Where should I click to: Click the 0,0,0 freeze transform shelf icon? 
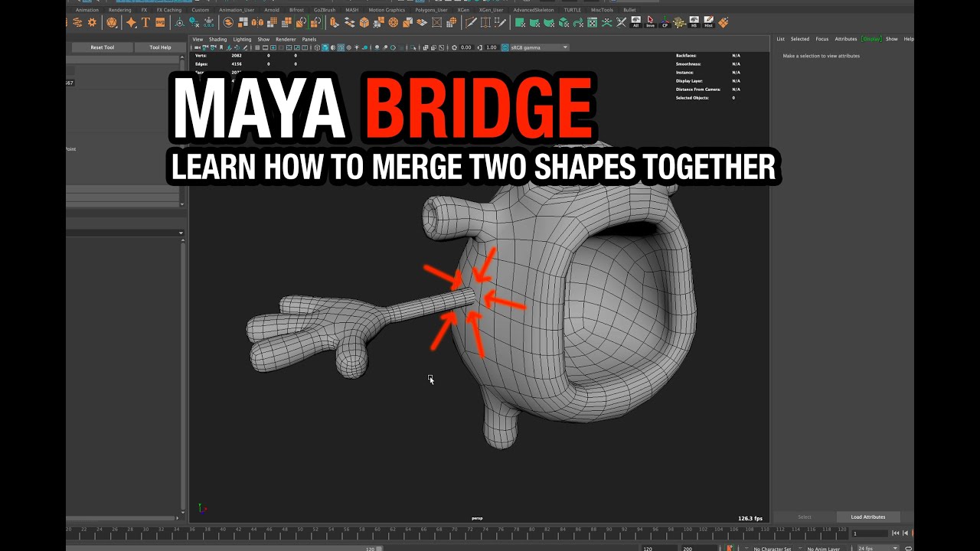pos(209,22)
